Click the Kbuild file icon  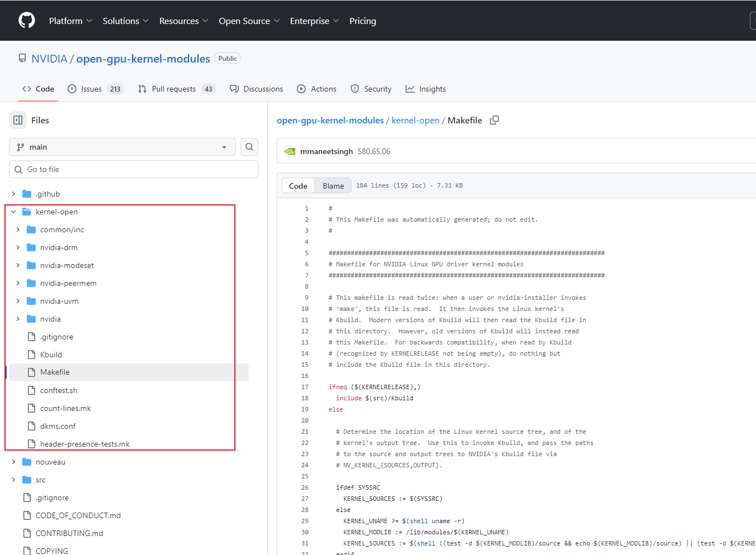[31, 355]
